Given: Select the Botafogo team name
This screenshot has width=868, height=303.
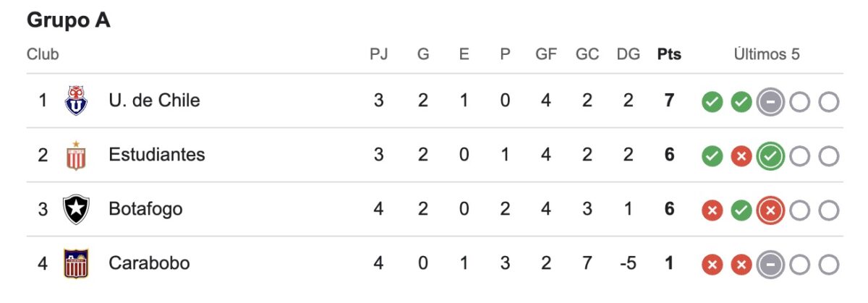Looking at the screenshot, I should click(145, 209).
